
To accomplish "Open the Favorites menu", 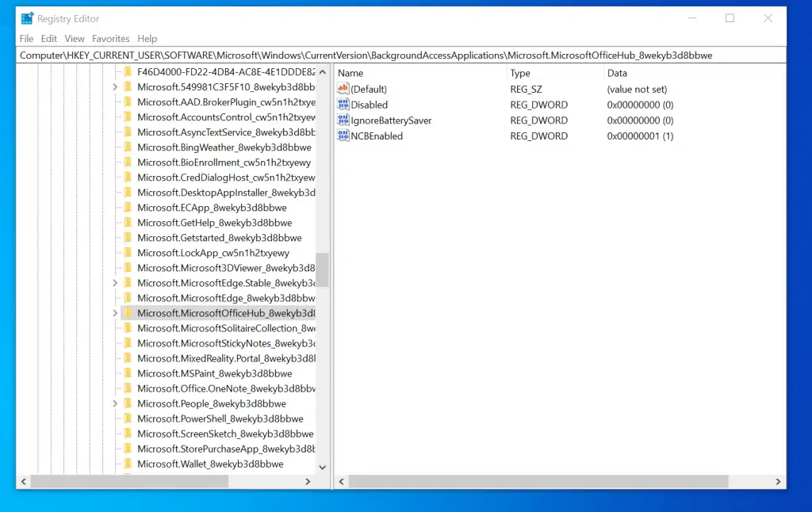I will point(110,38).
